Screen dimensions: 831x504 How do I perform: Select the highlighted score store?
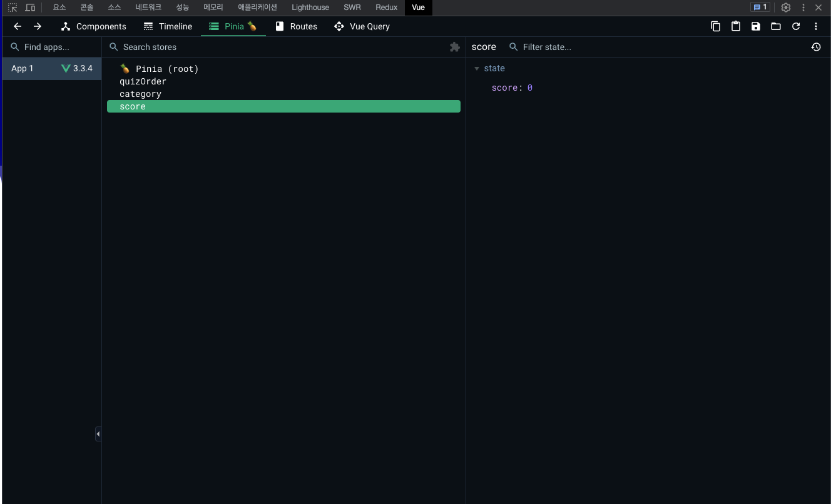click(283, 106)
